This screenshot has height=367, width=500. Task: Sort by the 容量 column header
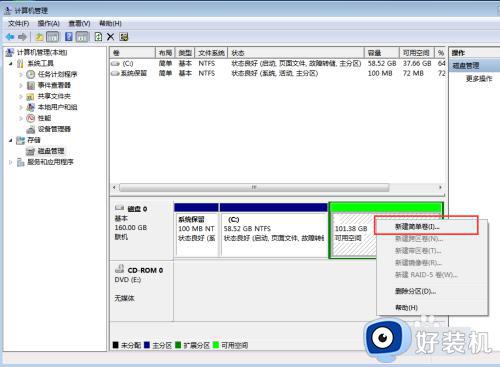tap(382, 53)
